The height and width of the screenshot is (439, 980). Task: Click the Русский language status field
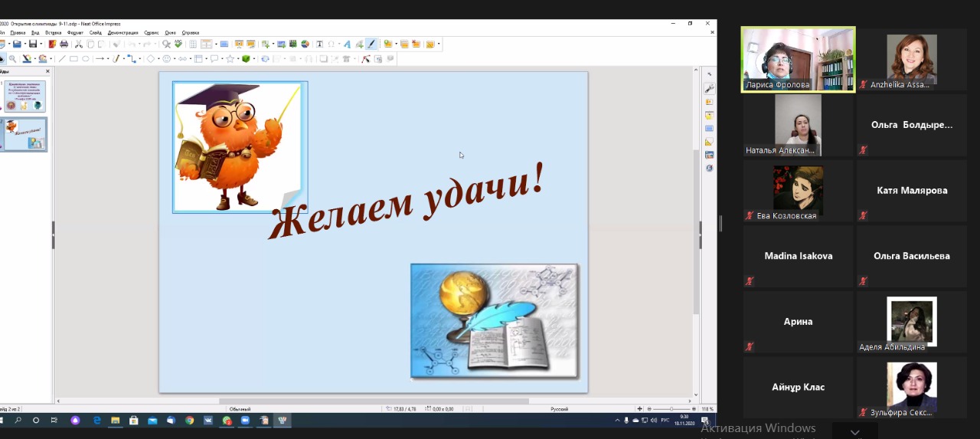[x=559, y=409]
